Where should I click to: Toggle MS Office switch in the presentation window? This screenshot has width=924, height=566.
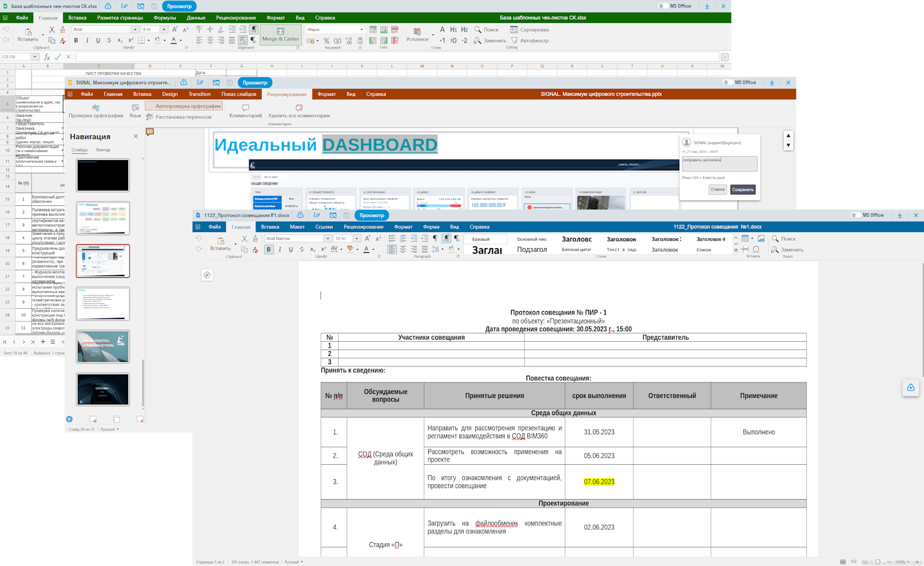coord(727,82)
